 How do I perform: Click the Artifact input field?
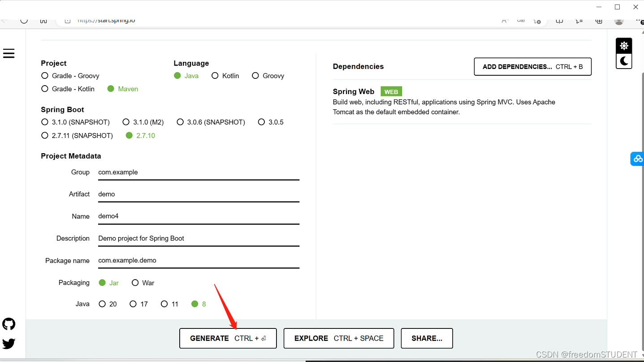tap(199, 194)
